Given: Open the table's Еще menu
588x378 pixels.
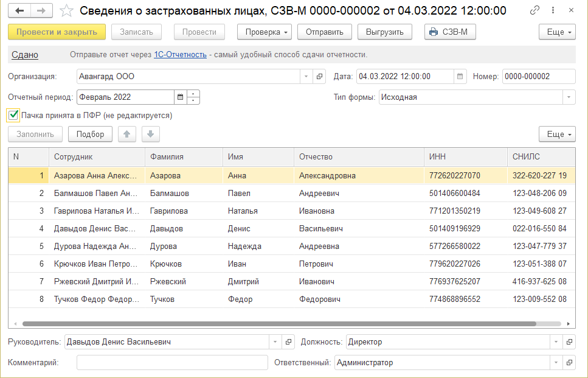Looking at the screenshot, I should coord(557,134).
